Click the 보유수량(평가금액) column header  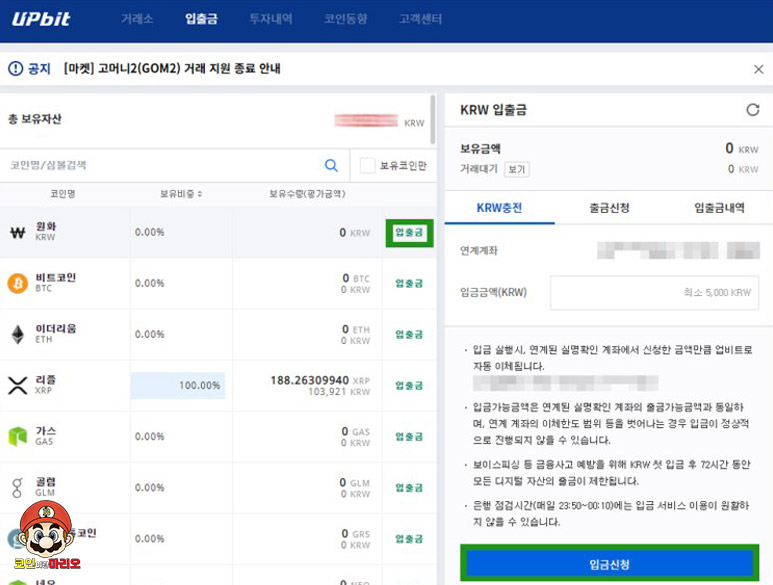pos(307,194)
